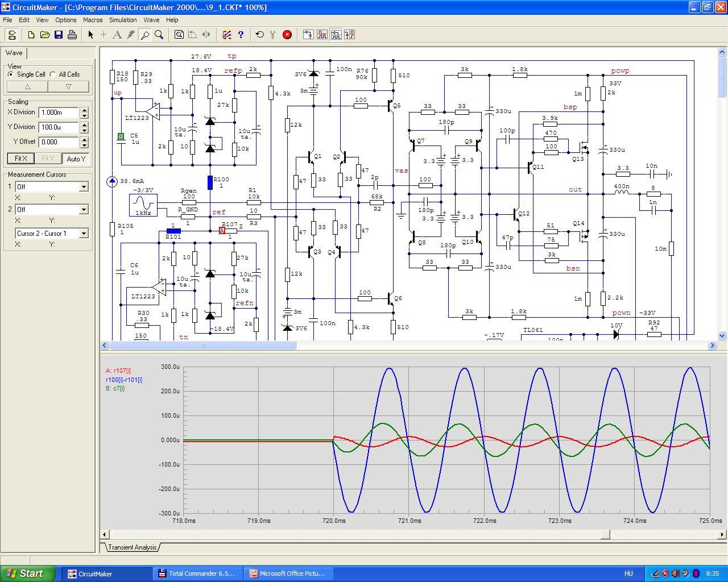This screenshot has height=582, width=728.
Task: Toggle the Auto Y scaling button
Action: point(76,159)
